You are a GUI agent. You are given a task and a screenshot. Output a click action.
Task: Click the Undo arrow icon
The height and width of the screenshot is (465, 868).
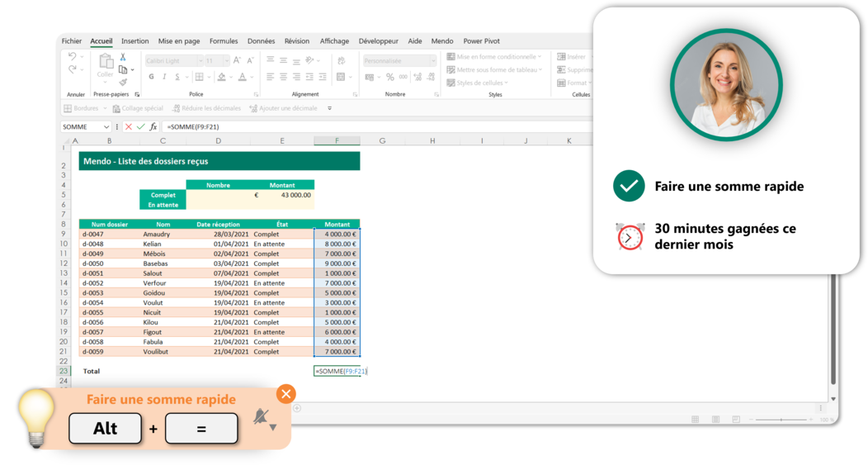[72, 56]
